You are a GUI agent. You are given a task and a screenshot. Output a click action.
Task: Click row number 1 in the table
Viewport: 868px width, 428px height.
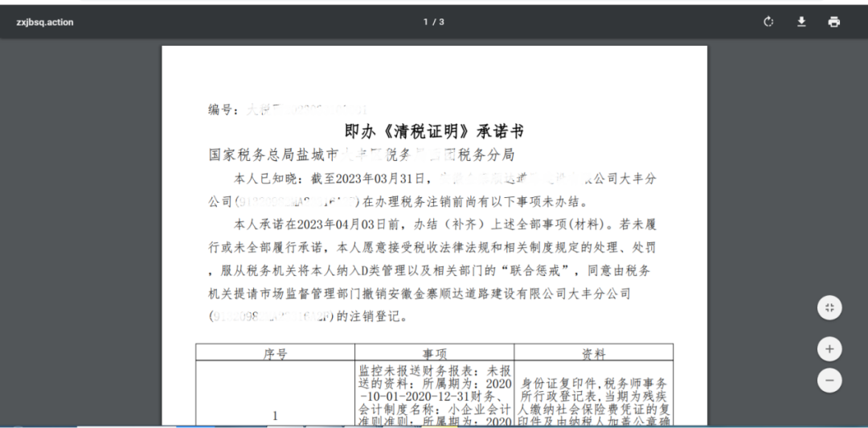275,415
